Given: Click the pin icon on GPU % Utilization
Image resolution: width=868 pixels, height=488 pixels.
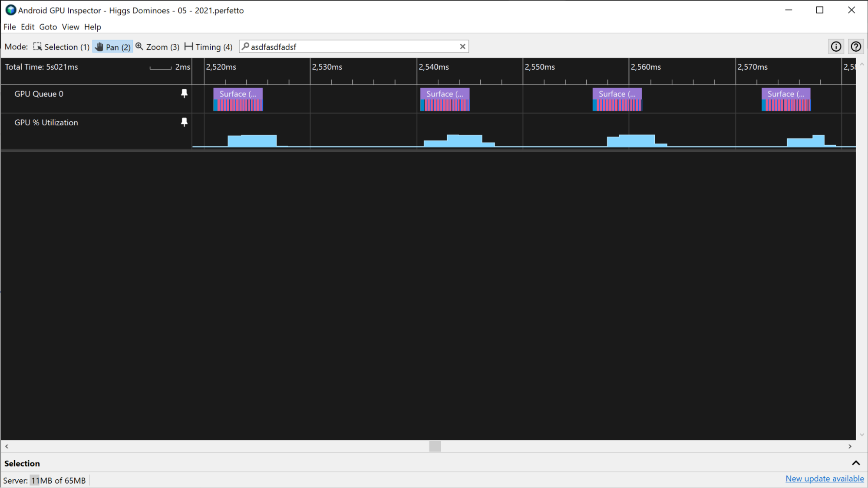Looking at the screenshot, I should pos(184,122).
